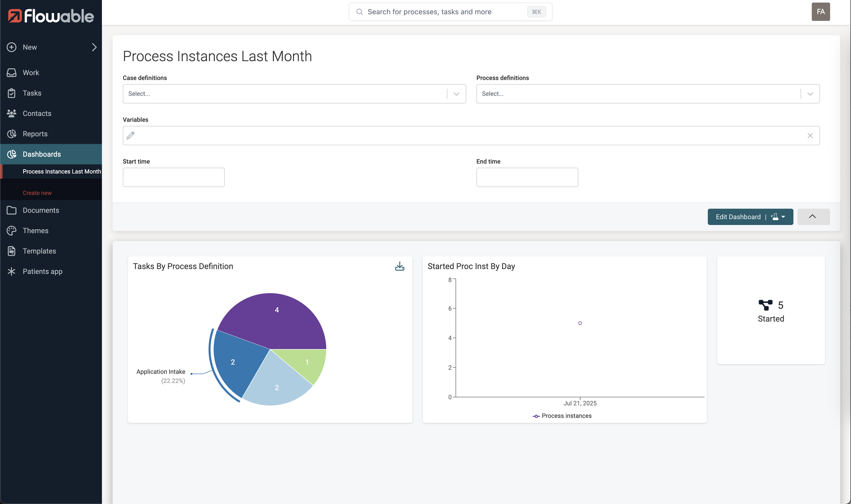Image resolution: width=851 pixels, height=504 pixels.
Task: Select the Contacts icon in sidebar
Action: pyautogui.click(x=11, y=113)
